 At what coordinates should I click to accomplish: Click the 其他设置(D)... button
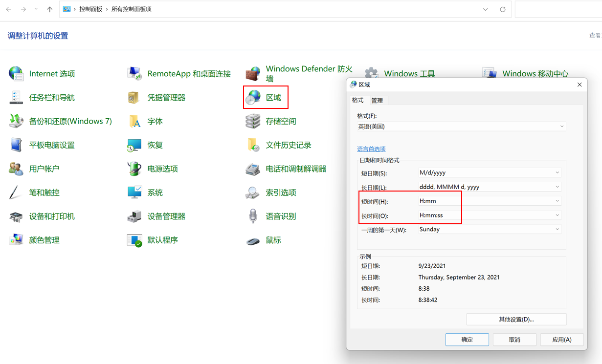click(x=516, y=320)
